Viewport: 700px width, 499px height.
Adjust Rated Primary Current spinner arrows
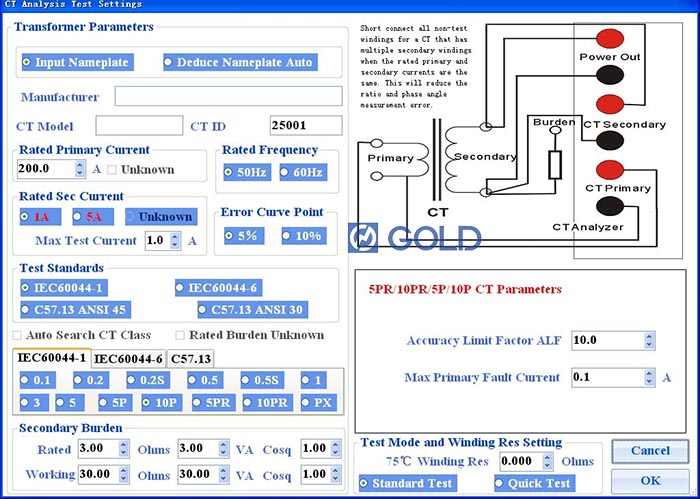pos(80,169)
